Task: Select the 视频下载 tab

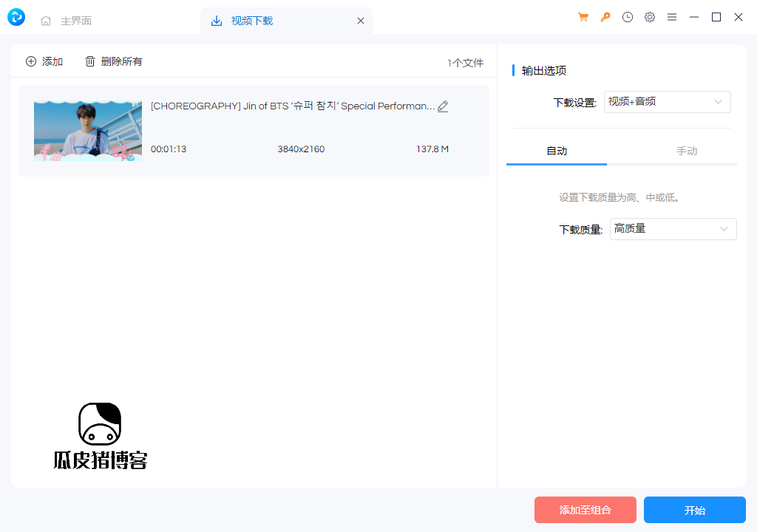Action: pos(251,21)
